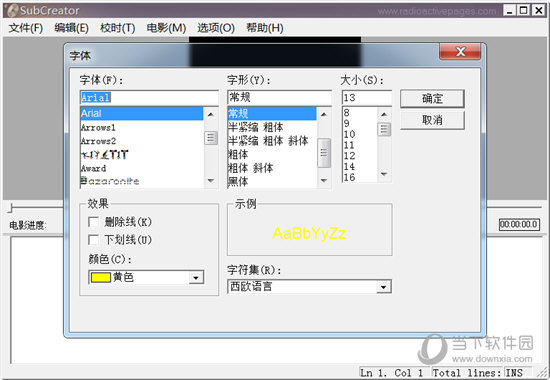Viewport: 550px width, 380px height.
Task: Cancel the font dialog with 取消
Action: tap(432, 120)
